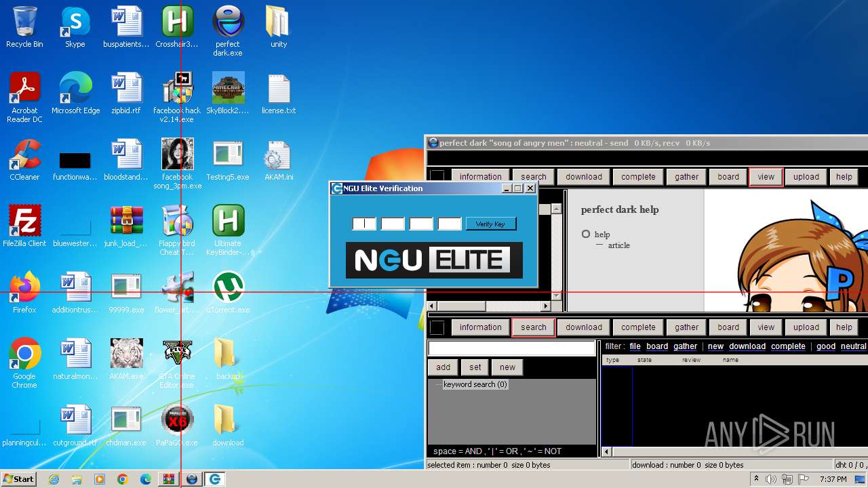This screenshot has height=488, width=868.
Task: Open the unity folder on desktop
Action: click(279, 28)
